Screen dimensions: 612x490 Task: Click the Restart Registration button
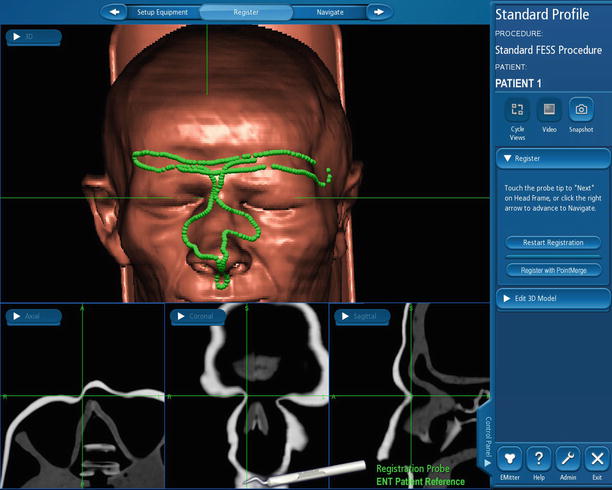click(553, 242)
